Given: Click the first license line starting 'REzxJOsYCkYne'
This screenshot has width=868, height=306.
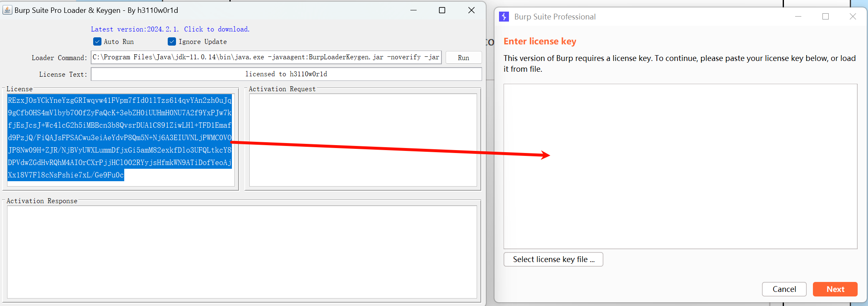Looking at the screenshot, I should (120, 100).
